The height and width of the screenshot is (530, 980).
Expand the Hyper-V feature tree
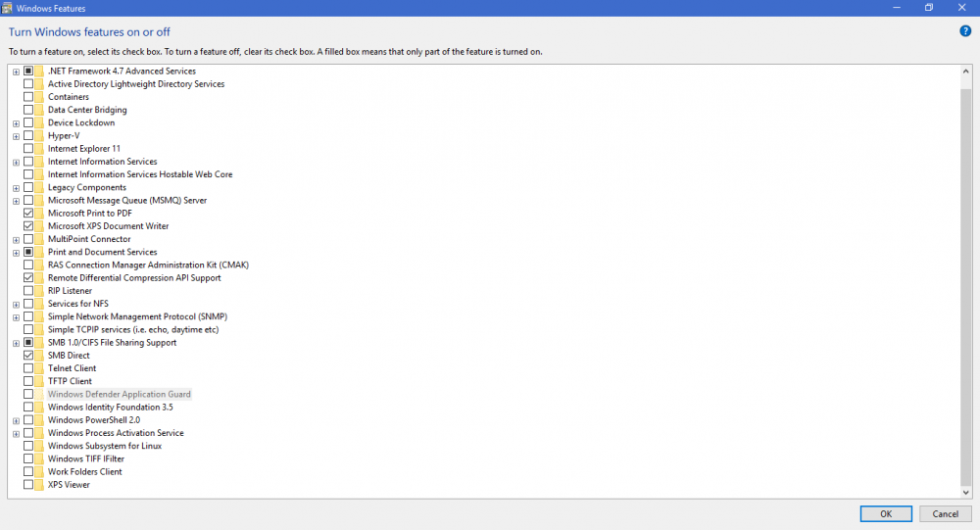(x=16, y=136)
